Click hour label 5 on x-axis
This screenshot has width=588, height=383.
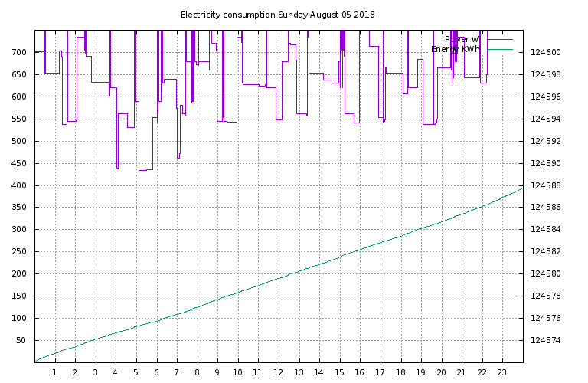(x=136, y=372)
